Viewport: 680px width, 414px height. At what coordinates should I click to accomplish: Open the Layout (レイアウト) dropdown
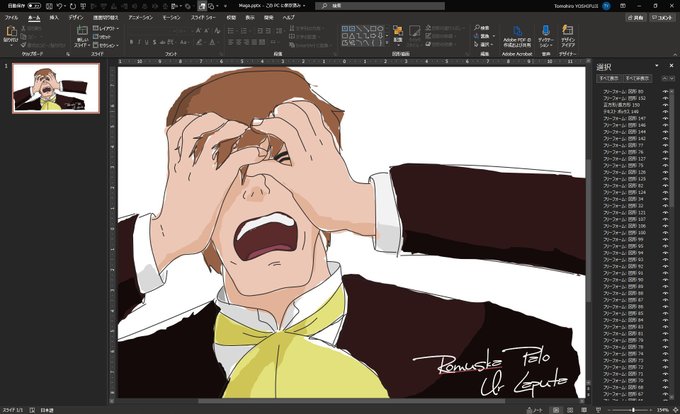click(106, 28)
